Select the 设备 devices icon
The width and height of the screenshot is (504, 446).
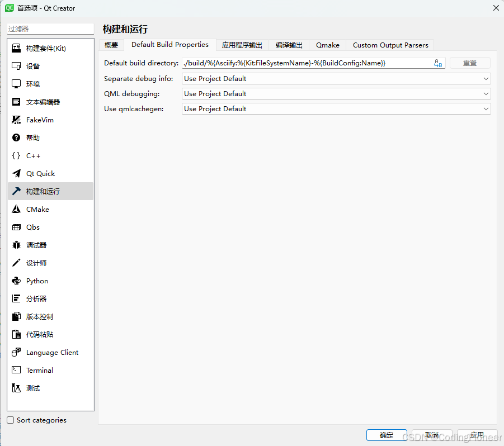coord(16,66)
